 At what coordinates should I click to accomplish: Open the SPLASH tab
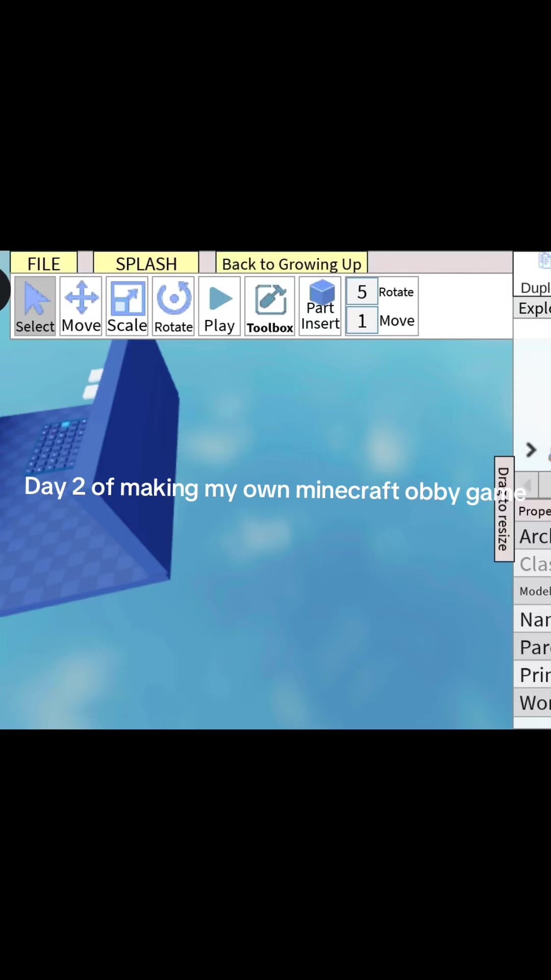[x=146, y=263]
